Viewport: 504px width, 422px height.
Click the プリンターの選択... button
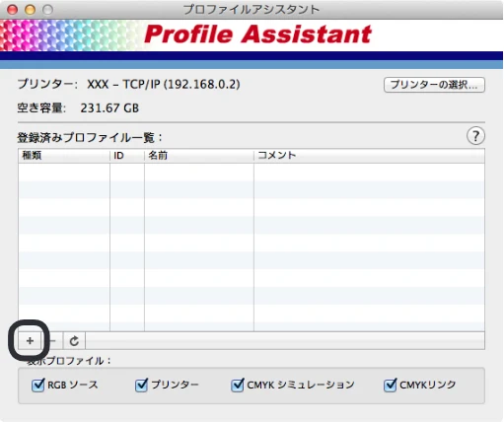point(434,85)
